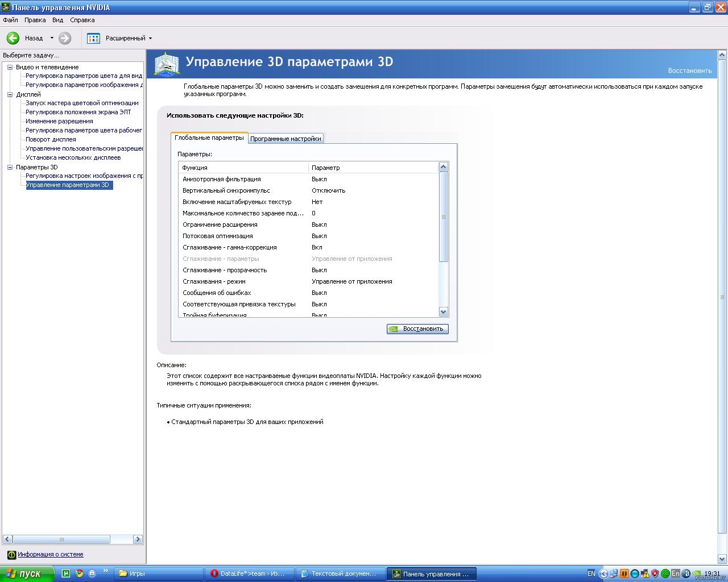Image resolution: width=728 pixels, height=582 pixels.
Task: Click the 3D settings header icon
Action: coord(167,64)
